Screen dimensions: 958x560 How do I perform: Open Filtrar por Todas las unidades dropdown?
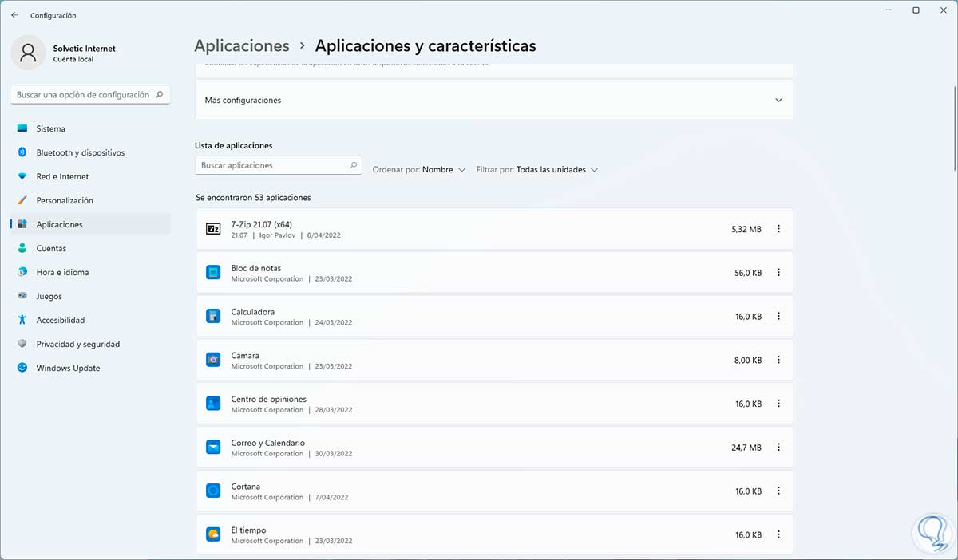536,169
